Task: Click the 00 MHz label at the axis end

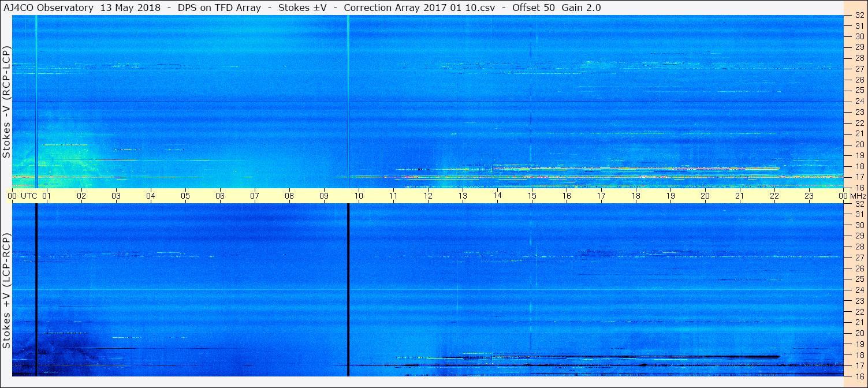Action: click(x=852, y=196)
